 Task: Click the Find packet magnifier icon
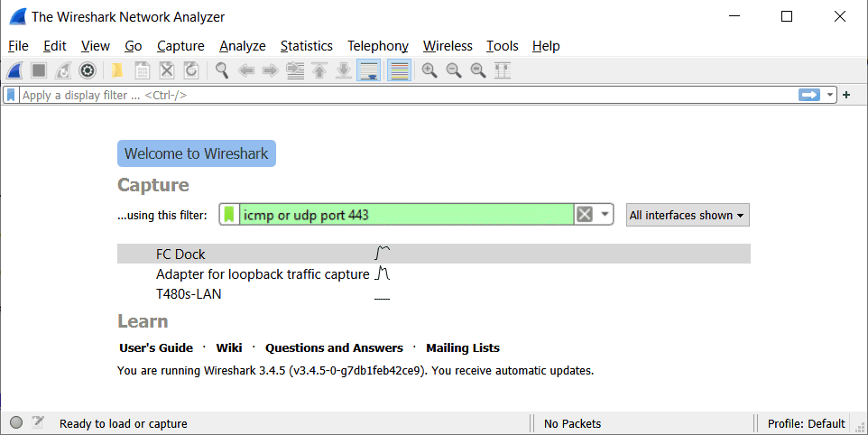tap(222, 70)
